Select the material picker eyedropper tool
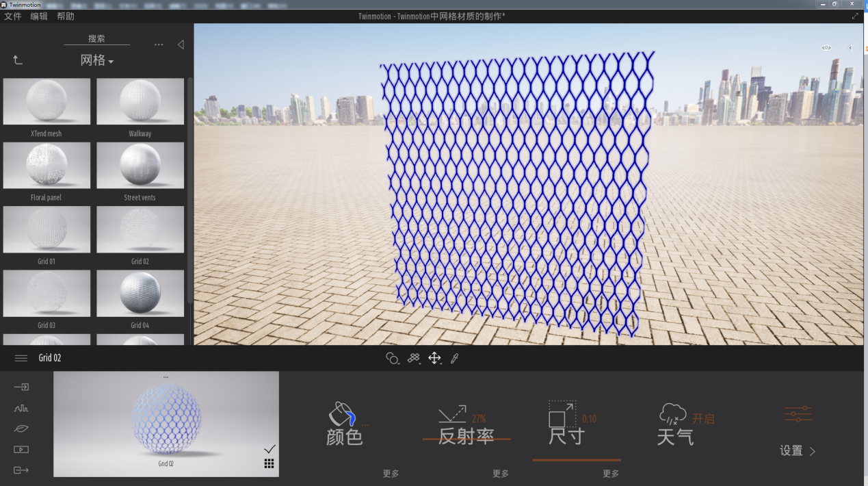Viewport: 868px width, 486px height. pos(454,358)
